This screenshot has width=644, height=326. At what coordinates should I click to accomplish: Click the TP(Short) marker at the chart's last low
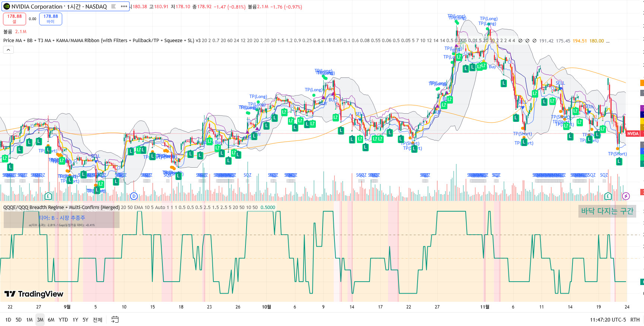point(617,153)
